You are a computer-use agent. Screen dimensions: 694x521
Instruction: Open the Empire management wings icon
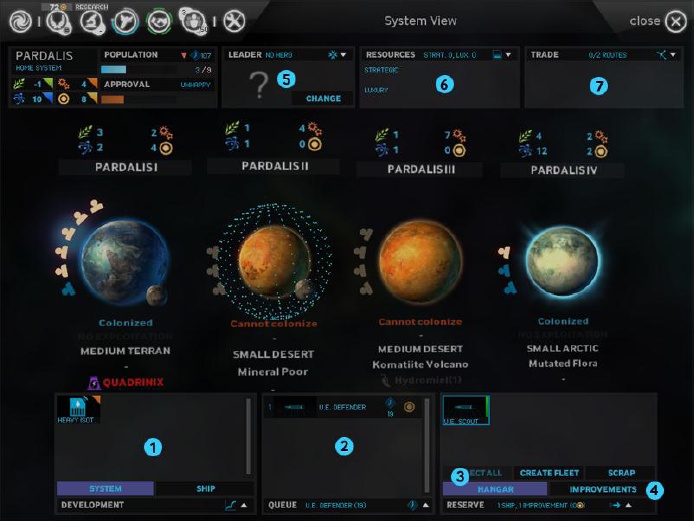[x=59, y=21]
